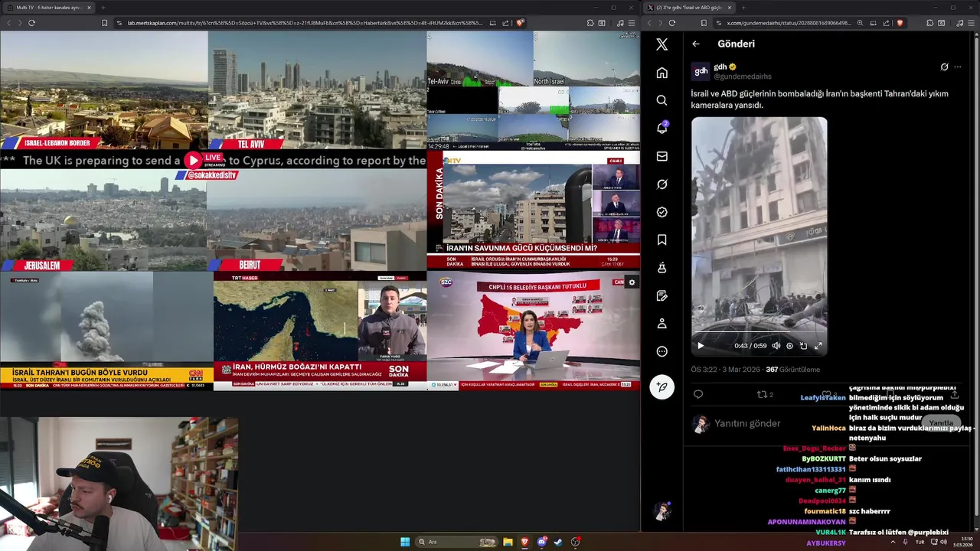Image resolution: width=980 pixels, height=551 pixels.
Task: Play the YouTube live stream overlay button
Action: click(193, 160)
